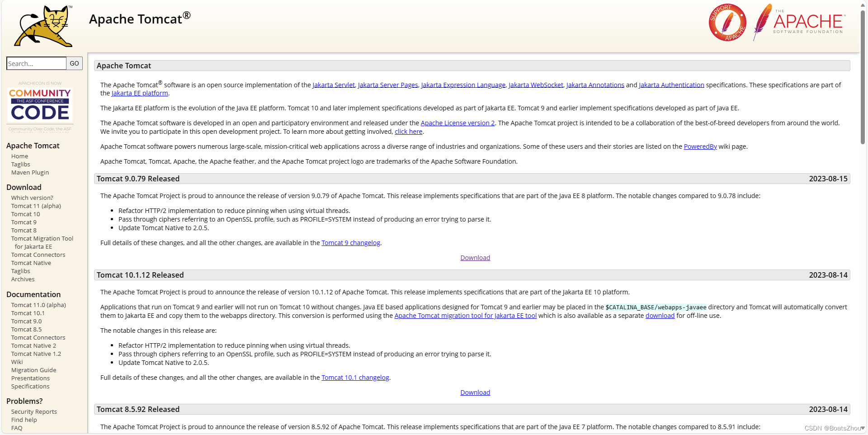Viewport: 868px width, 435px height.
Task: Click the Tomcat 8.5.92 Released heading
Action: 138,409
